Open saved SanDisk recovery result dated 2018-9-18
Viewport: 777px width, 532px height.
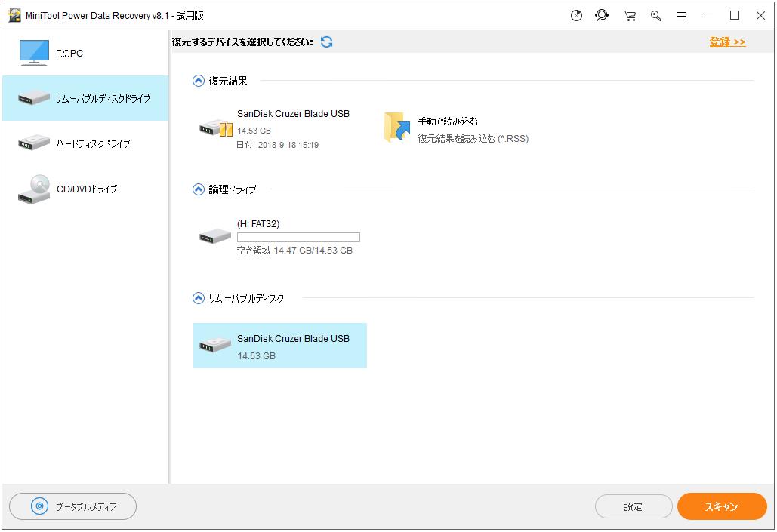[x=280, y=129]
